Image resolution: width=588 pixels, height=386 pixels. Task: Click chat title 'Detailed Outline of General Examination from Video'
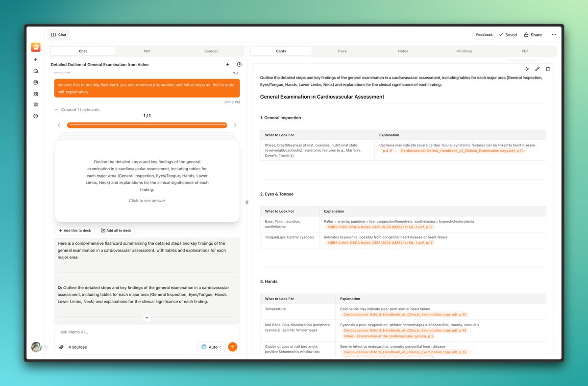(100, 65)
